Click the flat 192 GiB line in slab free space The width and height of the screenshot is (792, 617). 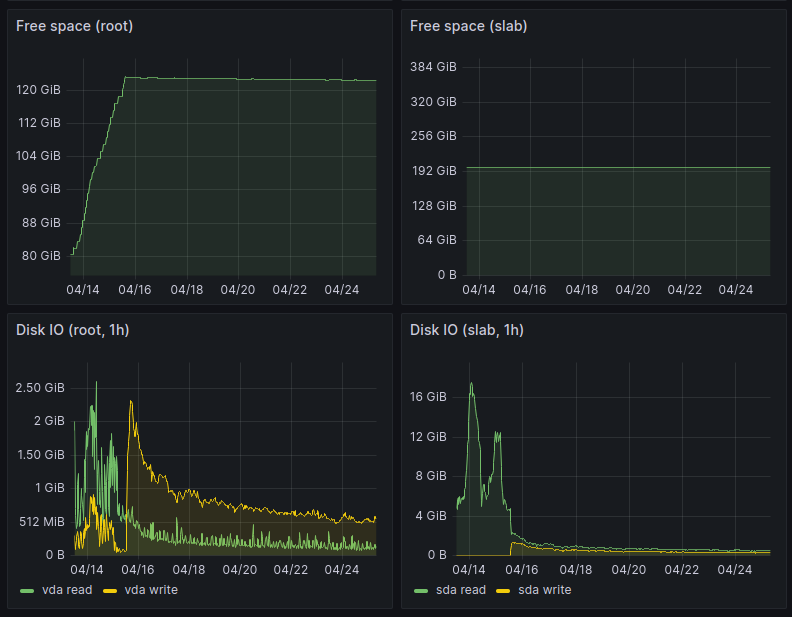(618, 167)
